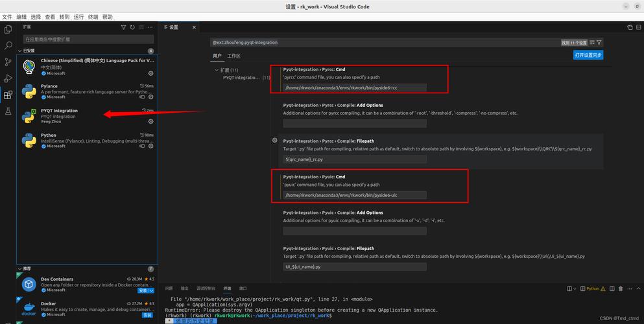Click Python extension remote sync icon
Viewport: 644px width, 324px height.
click(x=142, y=146)
